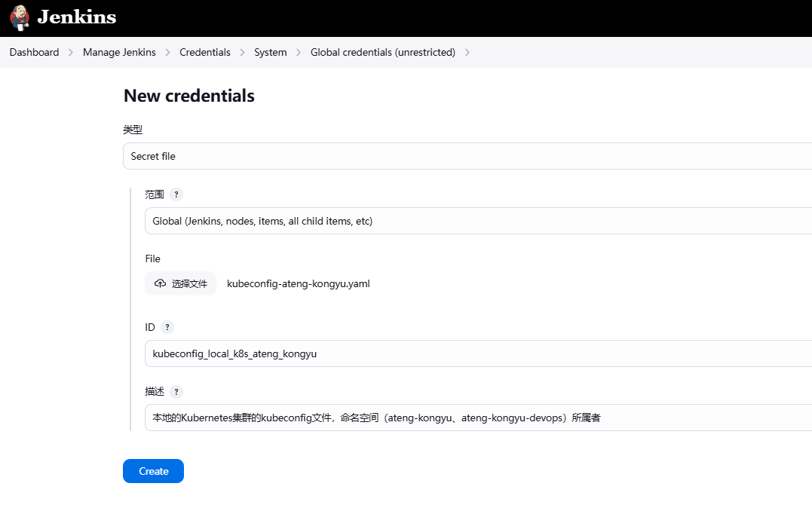Open help for the ID field
Image resolution: width=812 pixels, height=514 pixels.
(167, 327)
